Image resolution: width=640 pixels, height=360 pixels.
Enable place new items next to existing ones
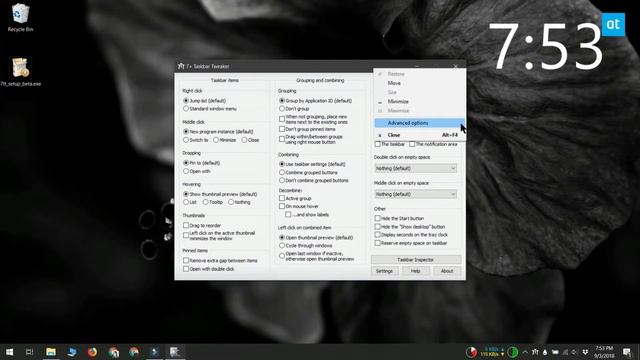313,119
